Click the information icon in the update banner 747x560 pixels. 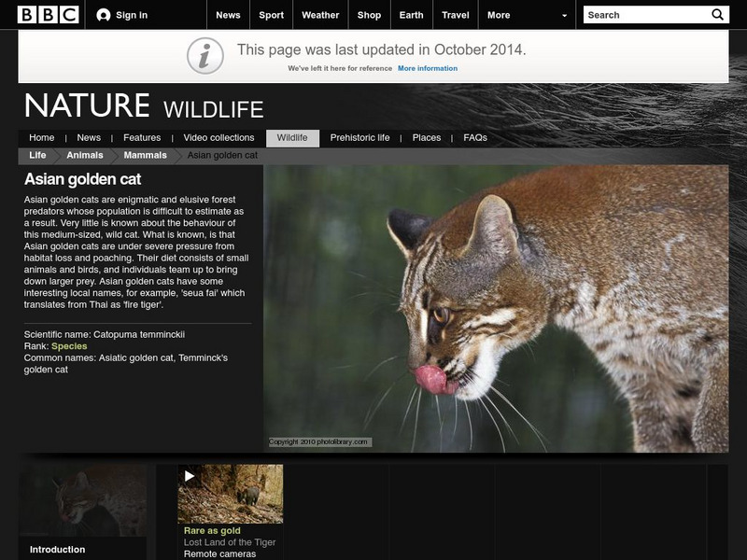point(204,53)
